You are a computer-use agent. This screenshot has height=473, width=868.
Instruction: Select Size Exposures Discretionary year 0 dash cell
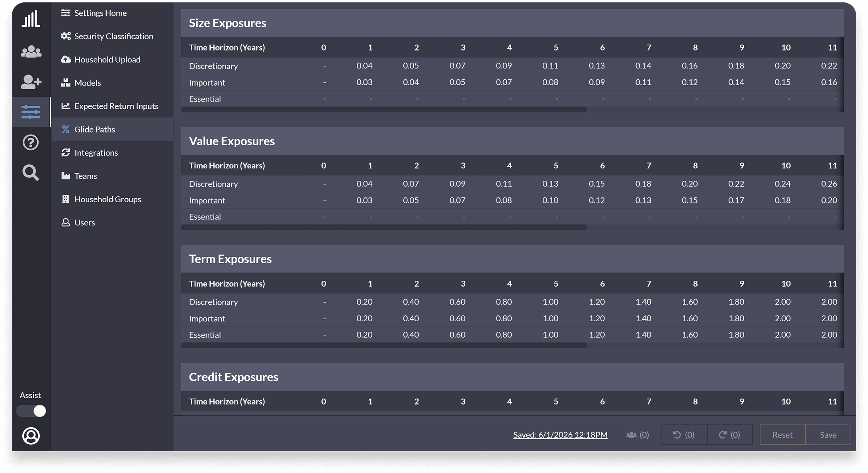point(325,66)
